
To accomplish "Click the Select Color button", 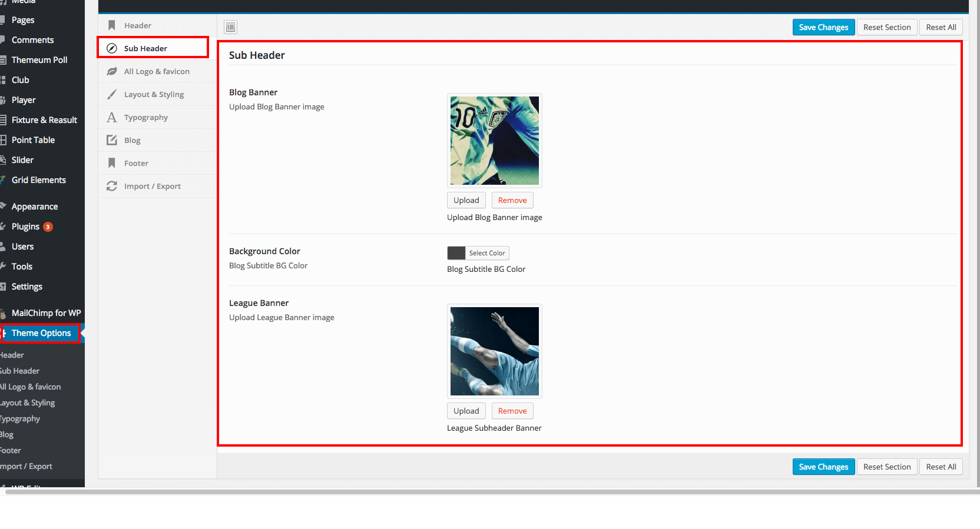I will tap(487, 253).
